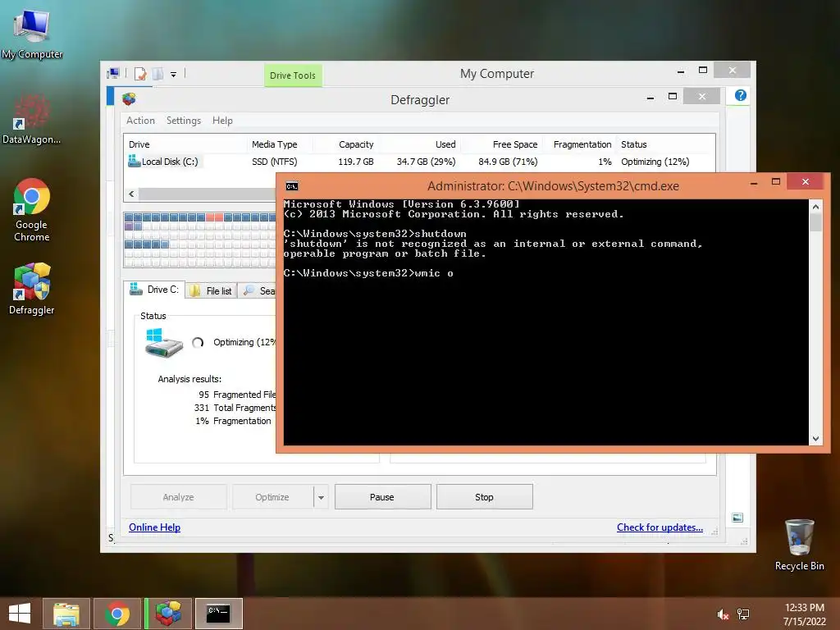Click the cmd.exe title bar icon

pyautogui.click(x=292, y=186)
